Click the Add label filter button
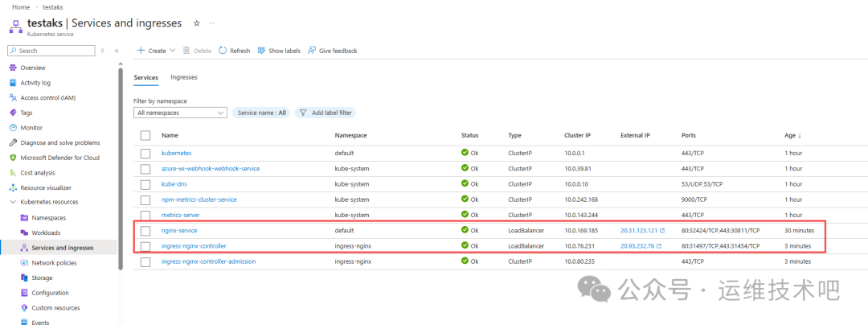 (325, 113)
